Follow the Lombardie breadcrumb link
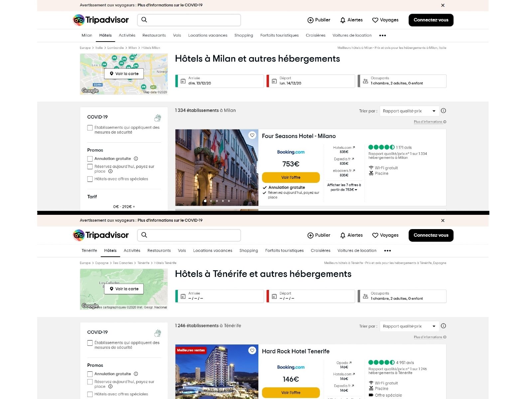532x399 pixels. pos(116,48)
